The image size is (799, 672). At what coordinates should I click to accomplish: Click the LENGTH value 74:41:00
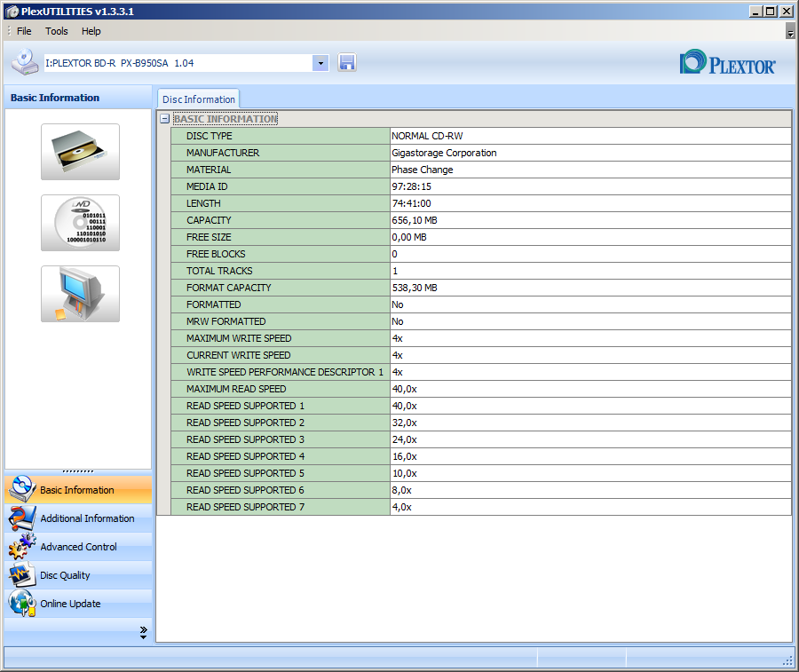pyautogui.click(x=411, y=203)
